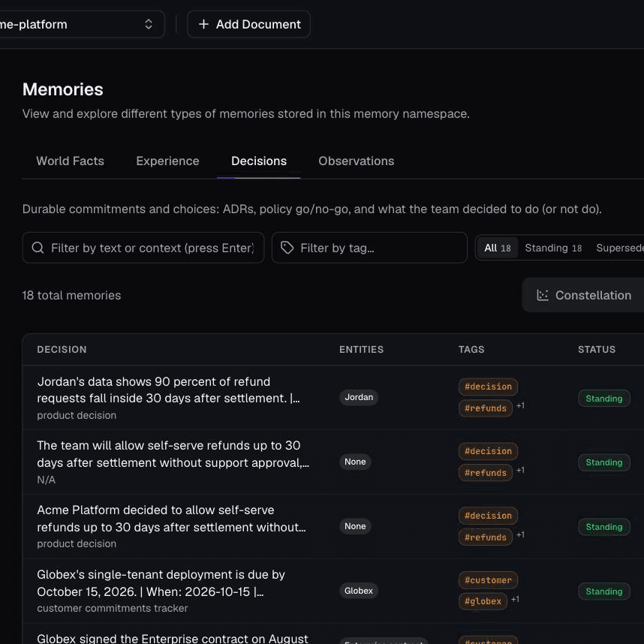Switch to the Experience tab

(x=167, y=161)
